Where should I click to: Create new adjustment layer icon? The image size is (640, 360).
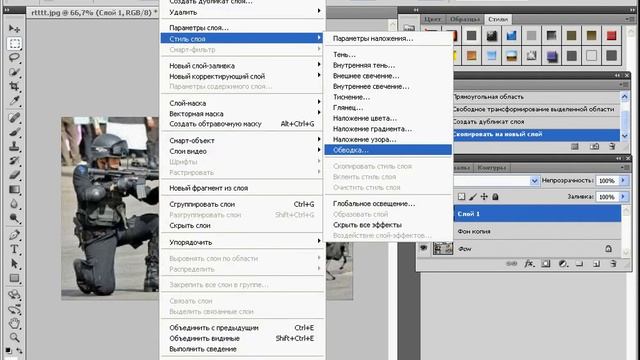(x=563, y=264)
